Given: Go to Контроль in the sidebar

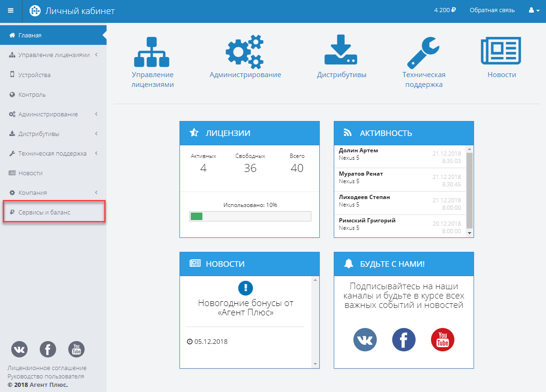Looking at the screenshot, I should (32, 94).
